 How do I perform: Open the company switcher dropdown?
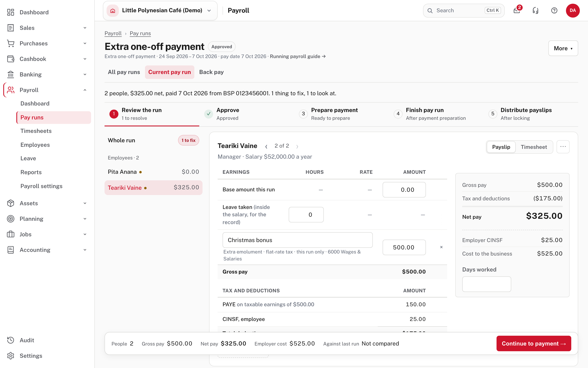pyautogui.click(x=160, y=10)
